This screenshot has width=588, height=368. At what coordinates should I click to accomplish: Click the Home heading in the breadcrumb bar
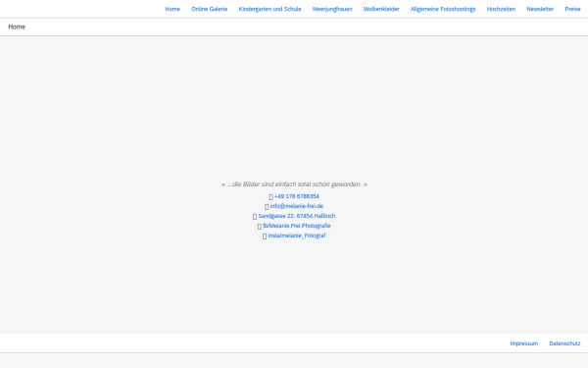pos(17,27)
